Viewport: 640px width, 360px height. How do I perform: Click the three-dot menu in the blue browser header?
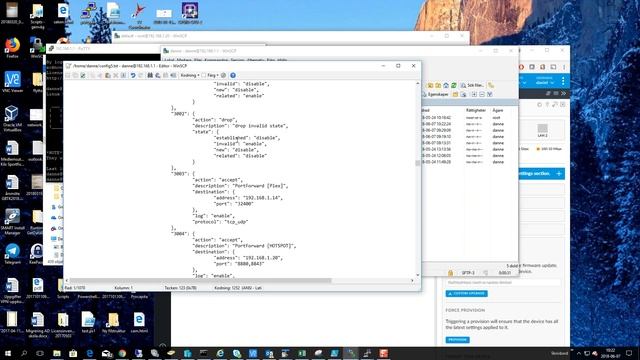tap(563, 81)
